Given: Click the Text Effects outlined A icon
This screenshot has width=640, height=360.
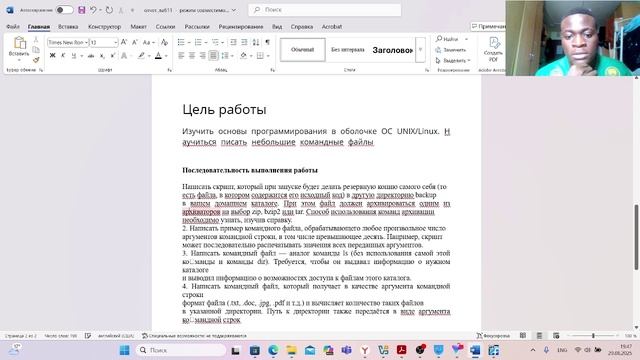Looking at the screenshot, I should coord(124,56).
